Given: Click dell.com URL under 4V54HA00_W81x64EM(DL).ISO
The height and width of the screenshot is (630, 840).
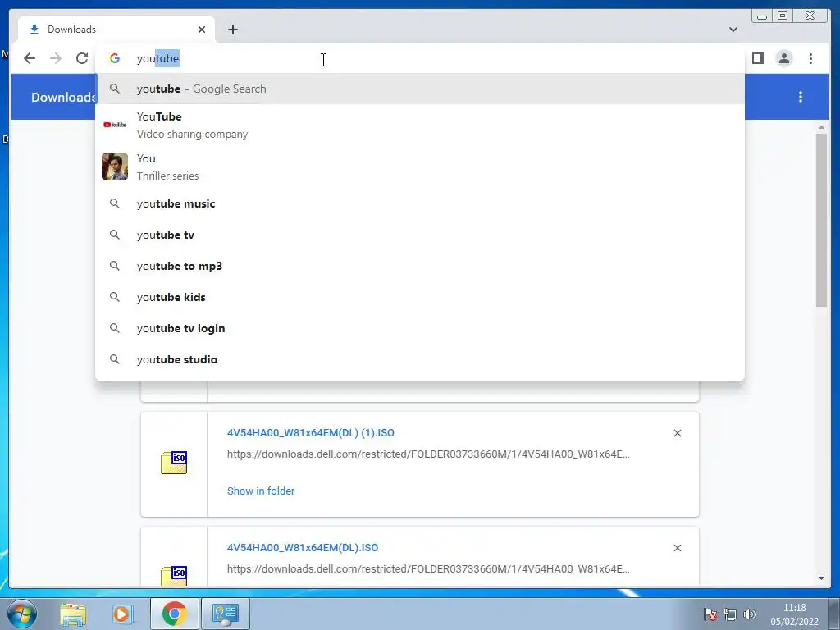Looking at the screenshot, I should click(x=428, y=569).
